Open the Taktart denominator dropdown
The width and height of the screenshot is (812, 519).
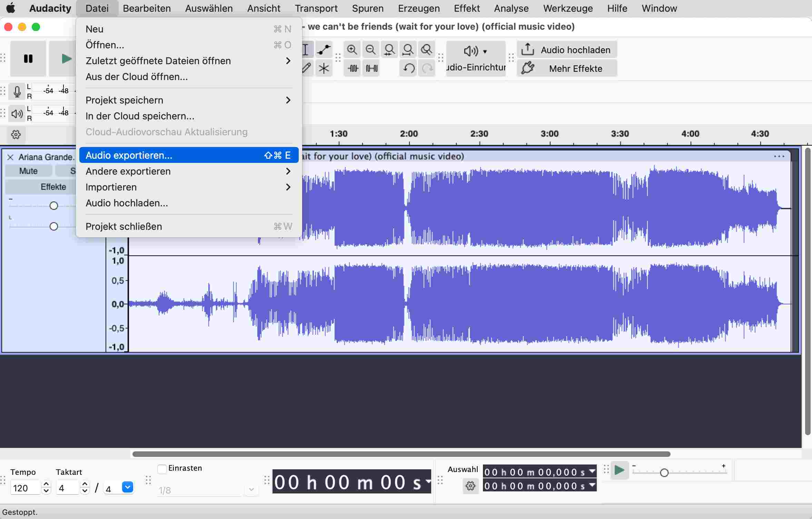(127, 487)
